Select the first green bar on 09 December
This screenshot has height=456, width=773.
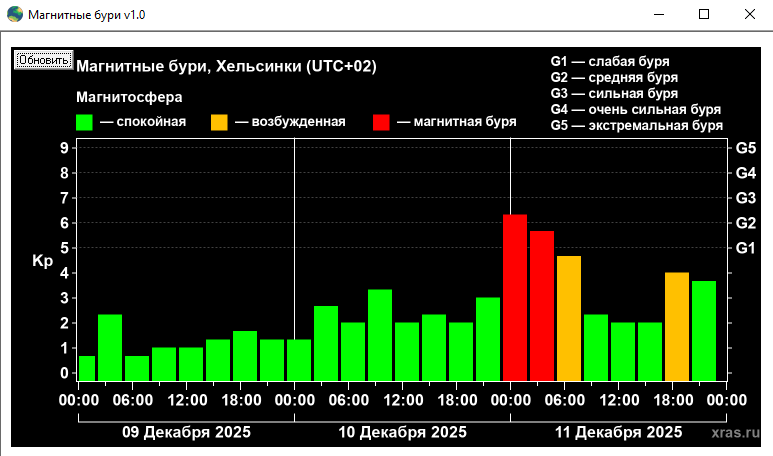pyautogui.click(x=87, y=368)
